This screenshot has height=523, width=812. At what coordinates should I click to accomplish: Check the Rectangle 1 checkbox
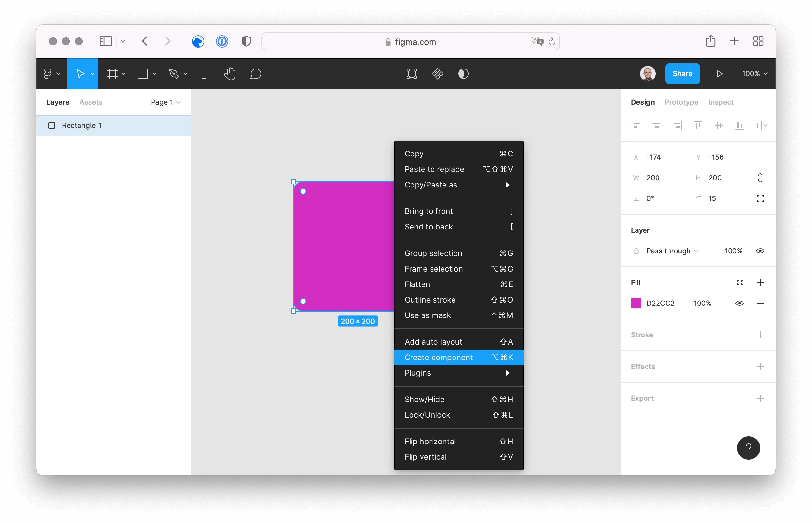click(x=52, y=125)
